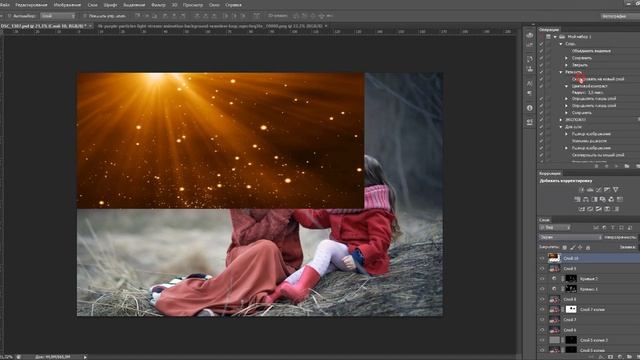The height and width of the screenshot is (360, 640).
Task: Add Channel Mixer adjustment icon
Action: pyautogui.click(x=611, y=200)
